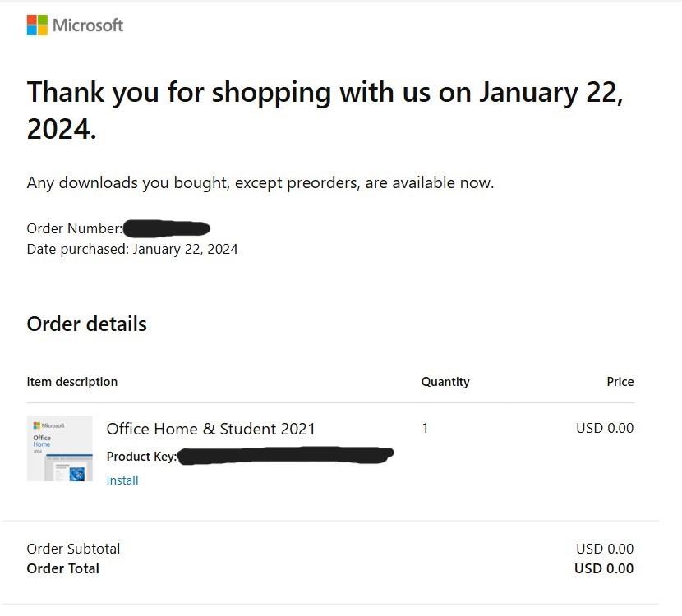Click the bold Order Total amount
Image resolution: width=682 pixels, height=616 pixels.
coord(604,568)
